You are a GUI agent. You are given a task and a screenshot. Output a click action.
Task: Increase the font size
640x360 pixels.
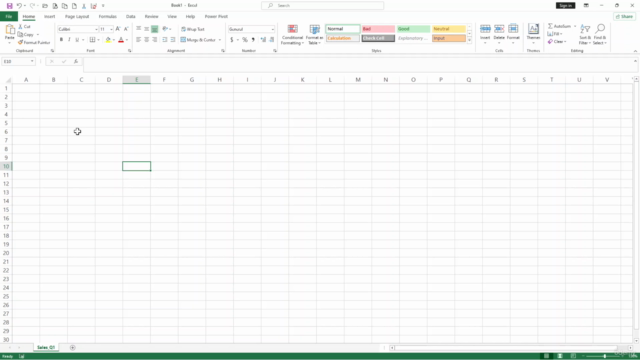118,29
